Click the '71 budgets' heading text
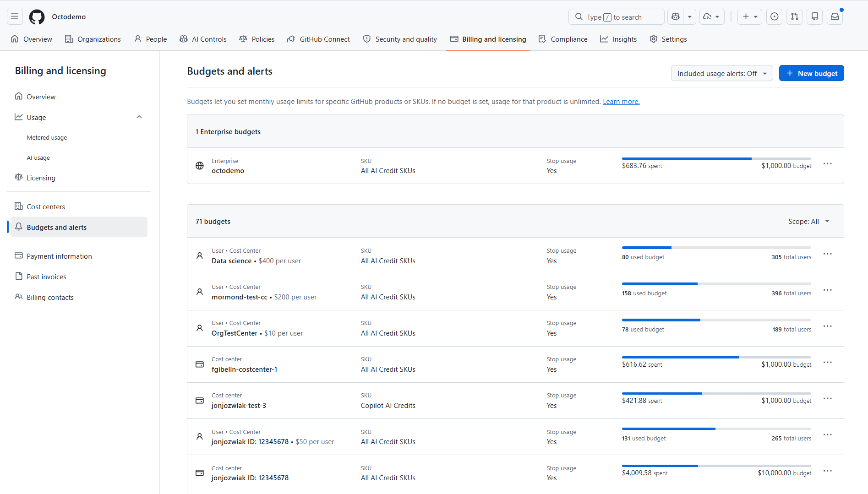Screen dimensions: 868x494 pos(213,222)
